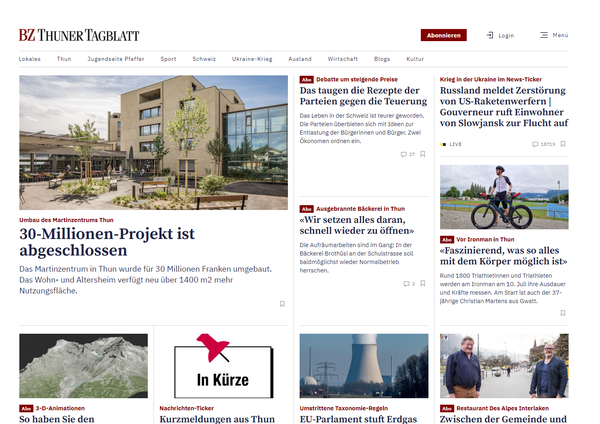Bookmark the Ukraine news-ticker article

click(x=563, y=144)
